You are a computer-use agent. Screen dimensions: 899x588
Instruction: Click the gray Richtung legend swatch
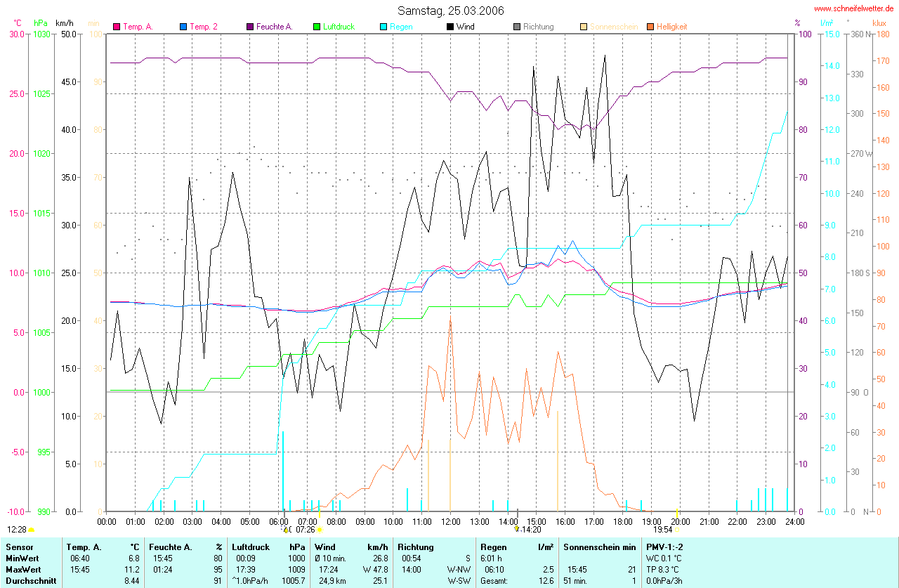[517, 27]
